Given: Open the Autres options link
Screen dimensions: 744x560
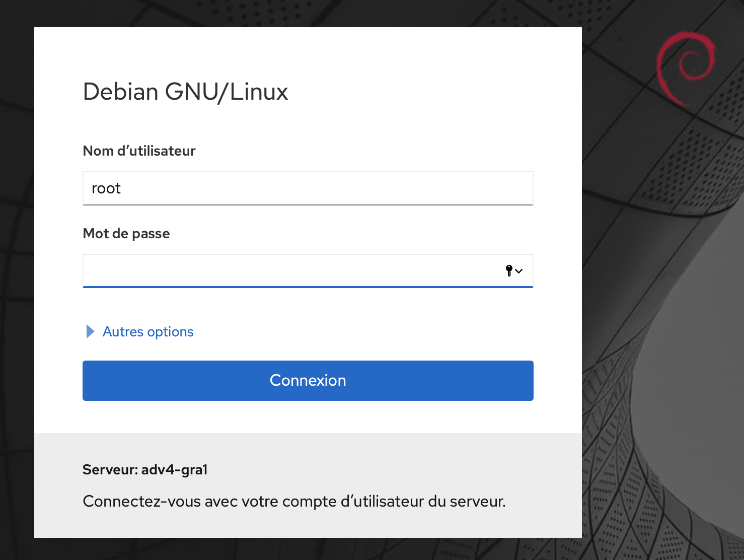Looking at the screenshot, I should click(147, 332).
